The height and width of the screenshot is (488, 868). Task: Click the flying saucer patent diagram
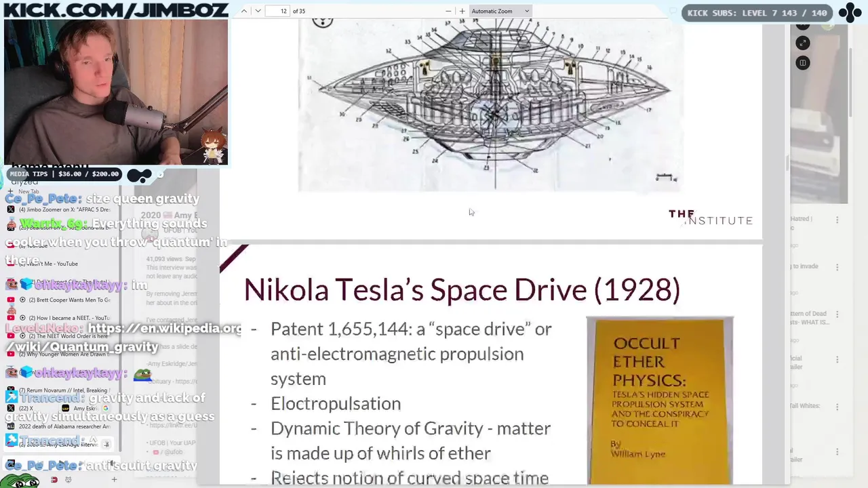(490, 106)
